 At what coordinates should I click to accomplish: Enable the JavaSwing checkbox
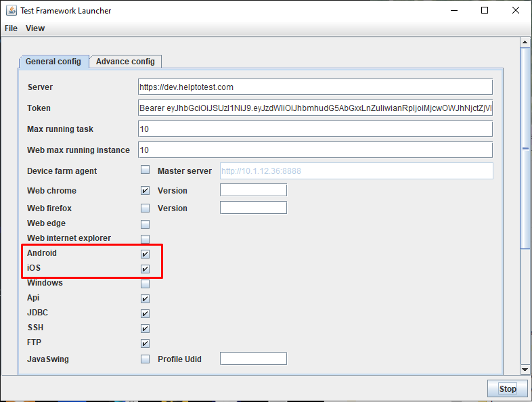click(x=146, y=359)
